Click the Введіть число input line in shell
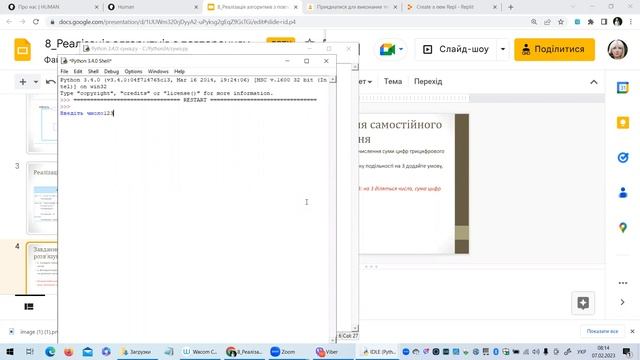Screen dimensions: 640x360 [87, 113]
